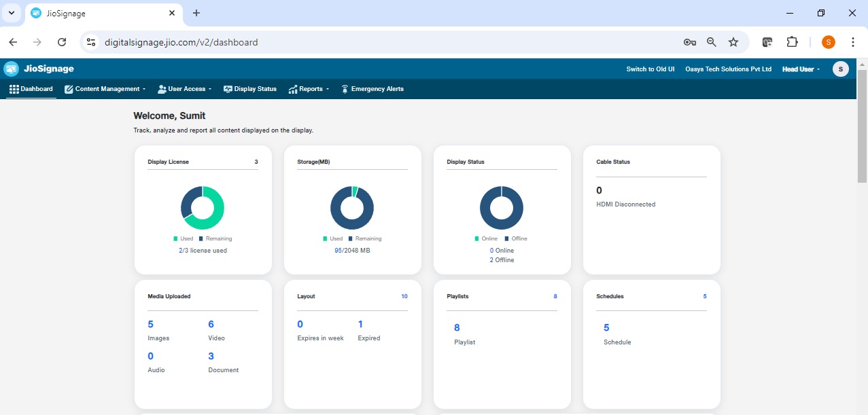
Task: Reload the page with the refresh icon
Action: (x=62, y=42)
